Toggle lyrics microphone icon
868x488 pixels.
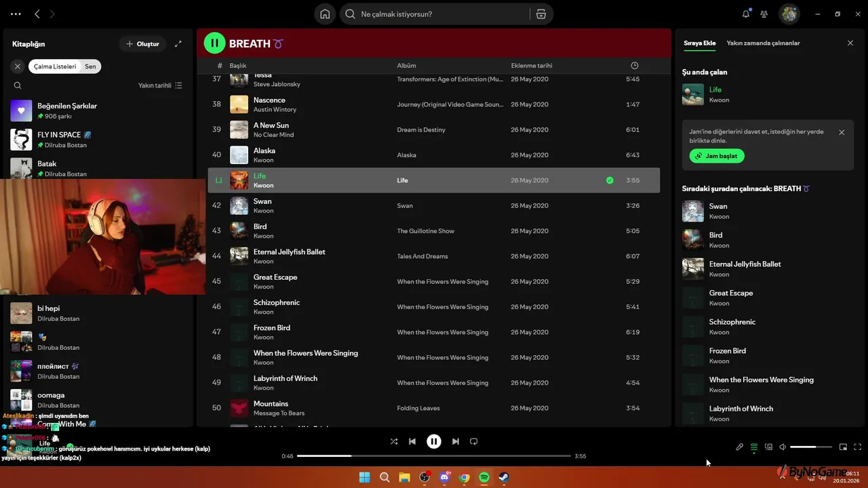[740, 447]
